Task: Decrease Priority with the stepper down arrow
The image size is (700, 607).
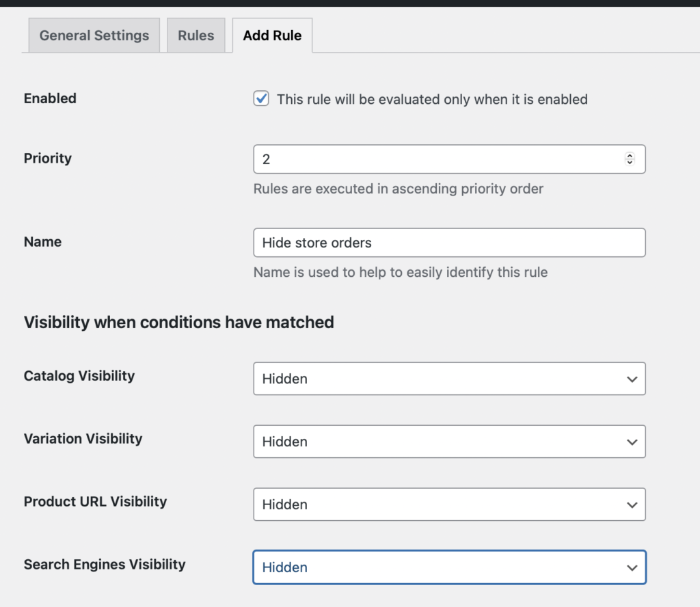Action: click(x=630, y=163)
